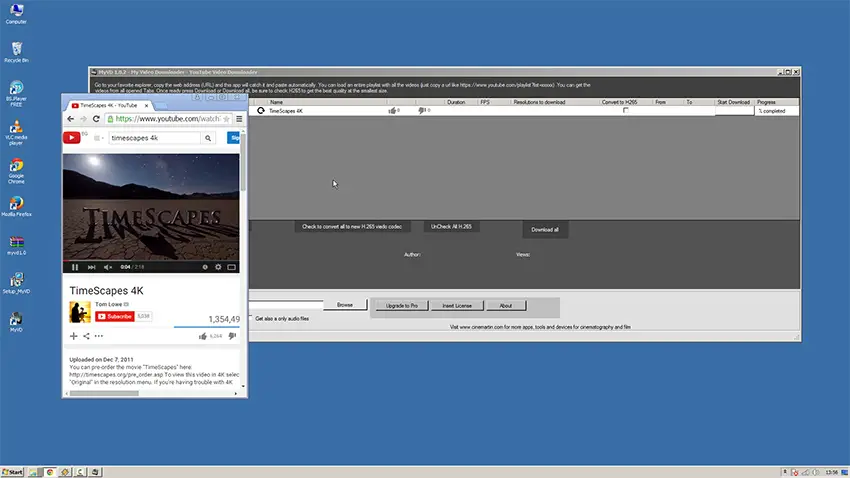This screenshot has width=850, height=478.
Task: Click the refresh icon beside TimeScapes 4K row
Action: click(x=261, y=111)
